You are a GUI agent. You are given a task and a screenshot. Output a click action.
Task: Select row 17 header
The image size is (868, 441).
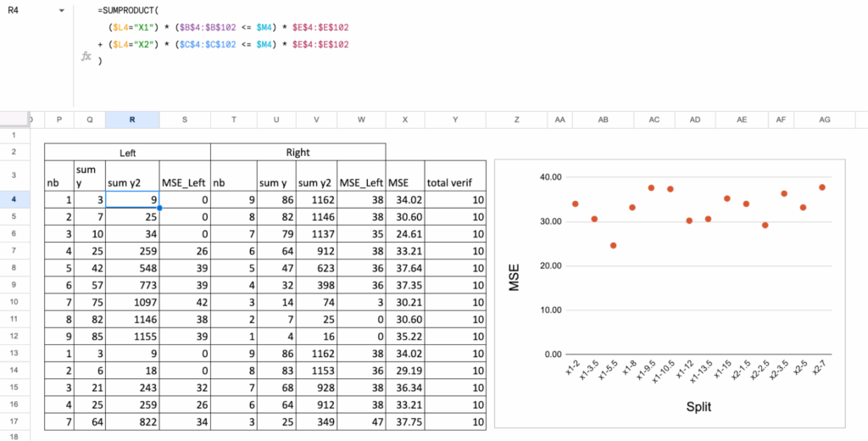[x=14, y=421]
